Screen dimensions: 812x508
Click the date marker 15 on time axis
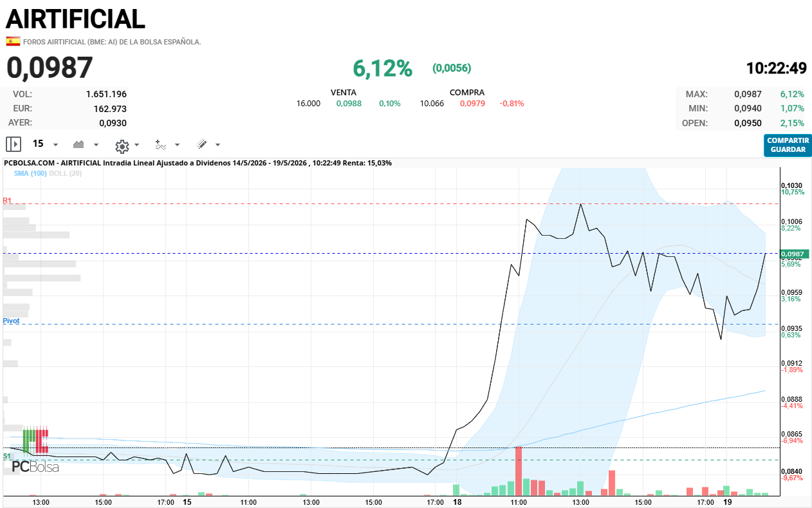[x=187, y=502]
